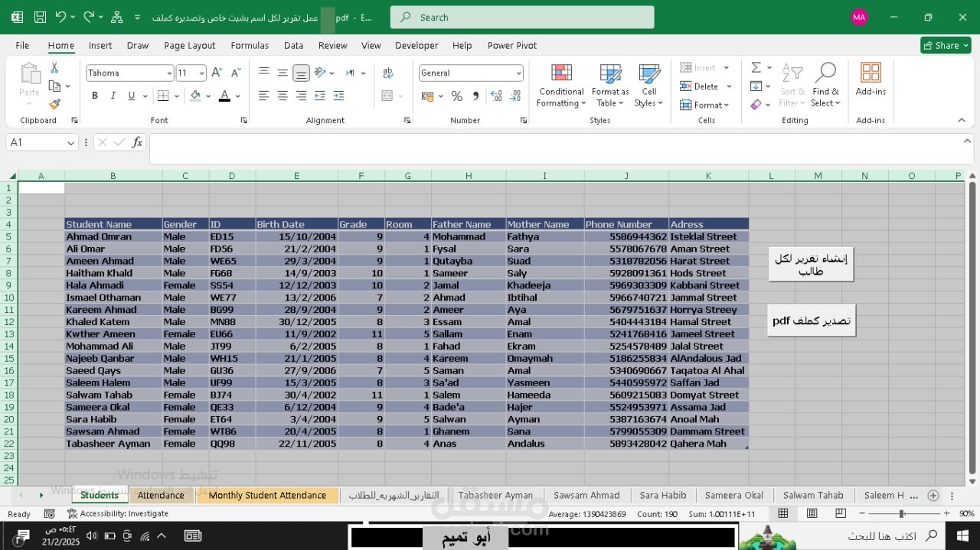This screenshot has height=550, width=980.
Task: Apply Comma Style format
Action: pyautogui.click(x=475, y=96)
